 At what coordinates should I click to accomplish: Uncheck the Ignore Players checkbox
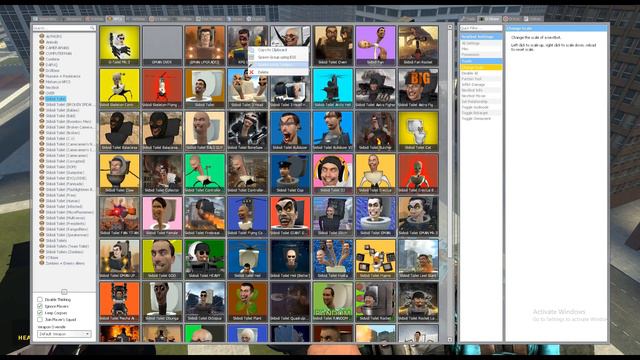tap(40, 306)
